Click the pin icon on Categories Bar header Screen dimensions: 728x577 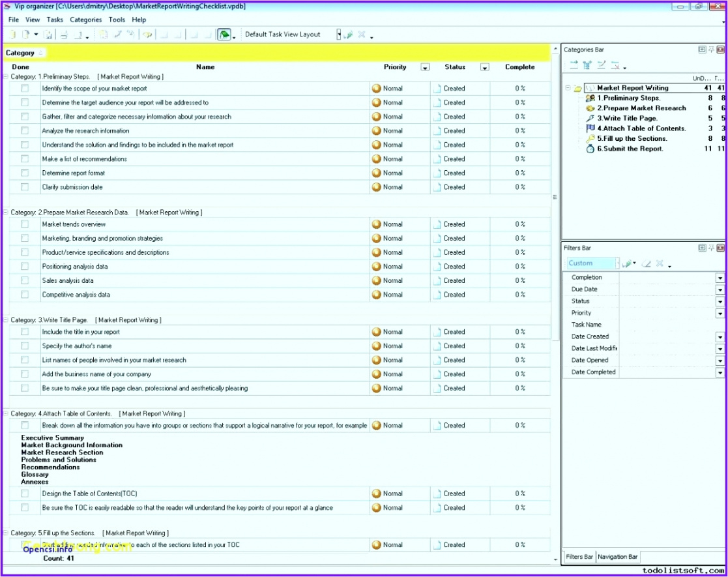click(x=711, y=50)
